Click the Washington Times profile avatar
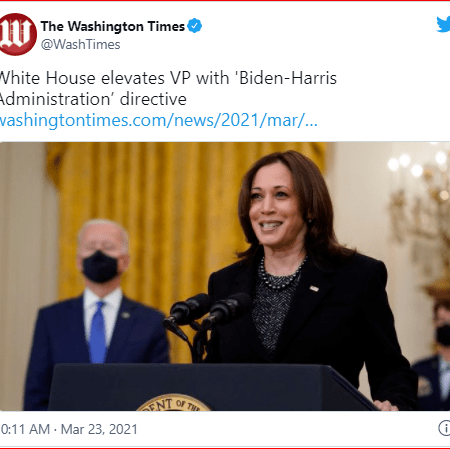Image resolution: width=450 pixels, height=449 pixels. [x=18, y=34]
